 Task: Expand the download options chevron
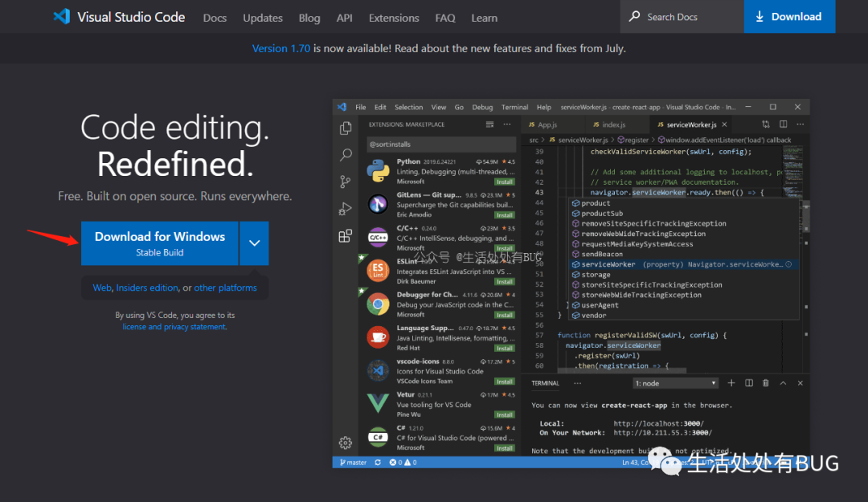tap(254, 243)
